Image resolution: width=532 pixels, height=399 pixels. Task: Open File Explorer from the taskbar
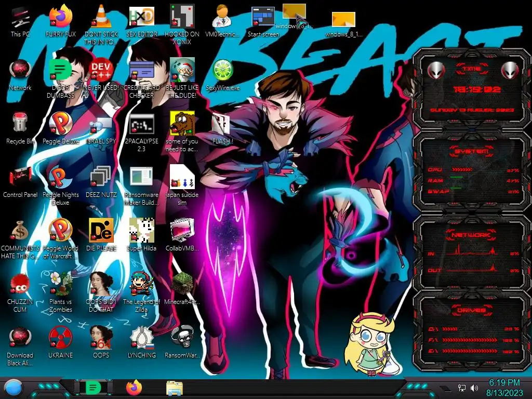(x=175, y=388)
